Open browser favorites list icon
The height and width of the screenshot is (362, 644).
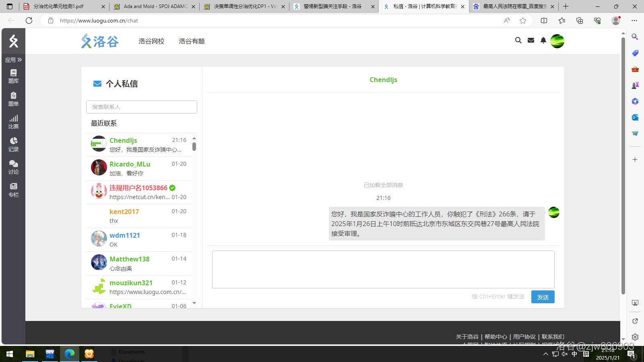point(562,21)
